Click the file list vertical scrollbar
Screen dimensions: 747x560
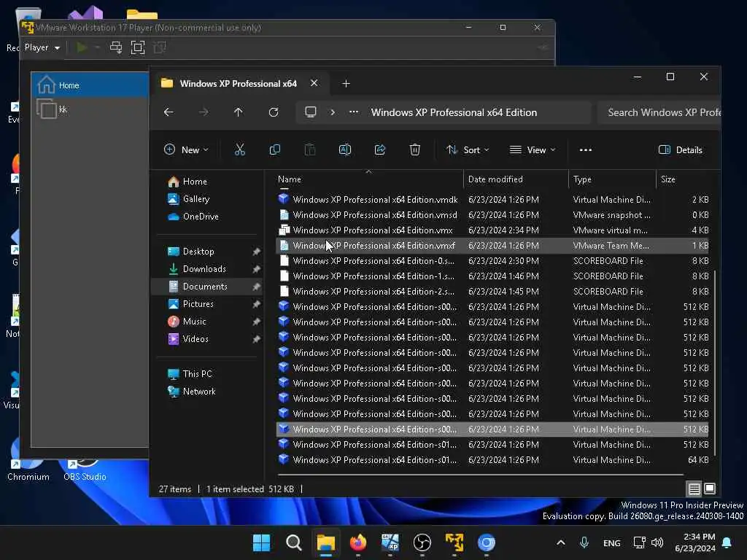pyautogui.click(x=715, y=362)
